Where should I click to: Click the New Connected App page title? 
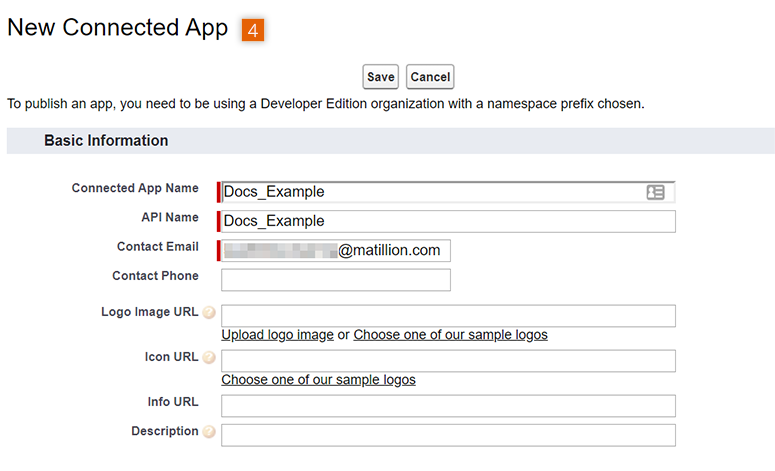tap(117, 28)
